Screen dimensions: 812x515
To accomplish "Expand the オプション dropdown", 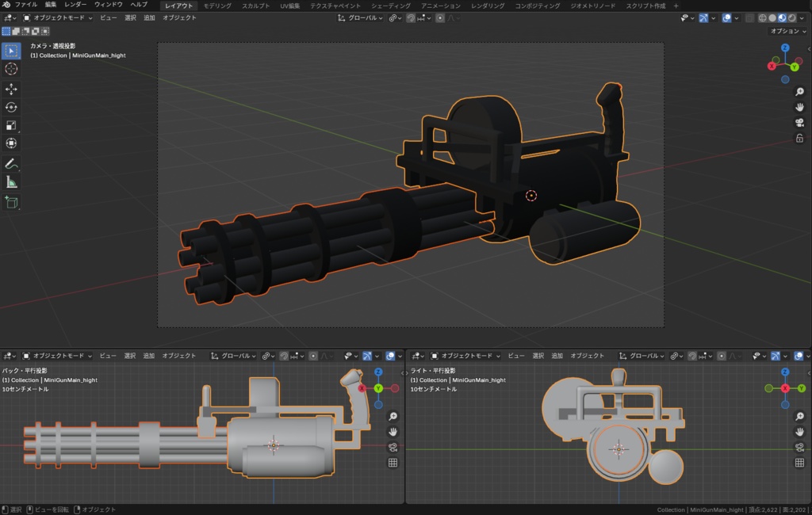I will tap(789, 31).
